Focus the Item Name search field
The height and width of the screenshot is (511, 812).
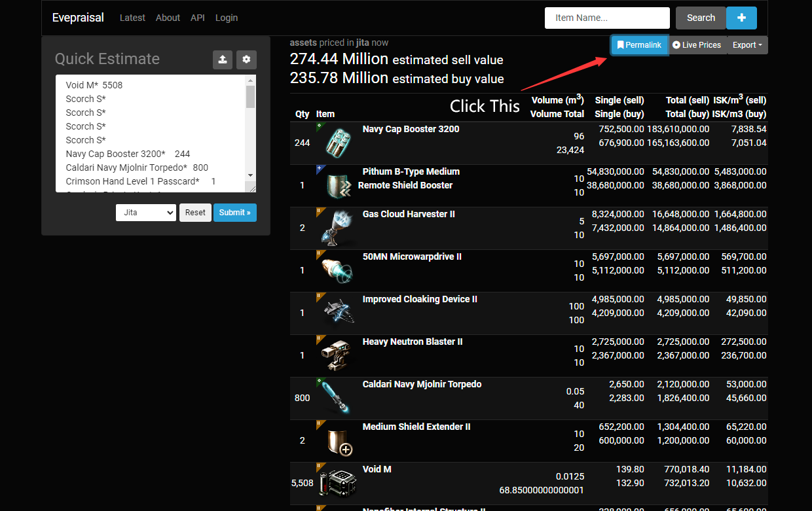point(606,18)
